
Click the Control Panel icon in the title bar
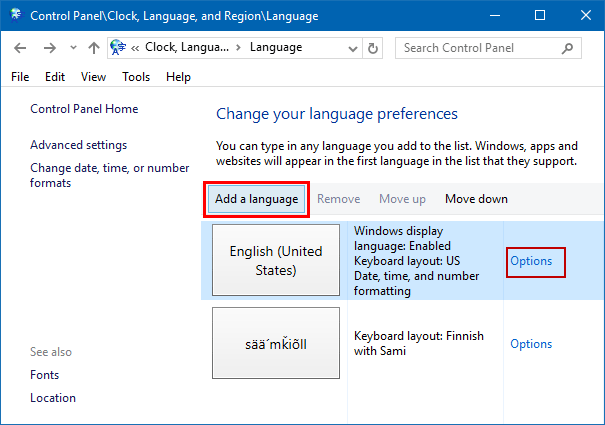click(x=14, y=16)
